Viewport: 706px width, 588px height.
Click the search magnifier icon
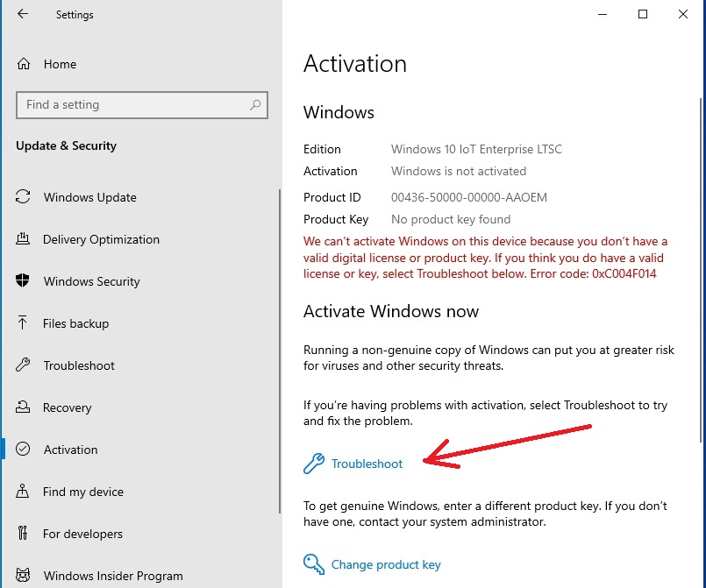point(255,105)
